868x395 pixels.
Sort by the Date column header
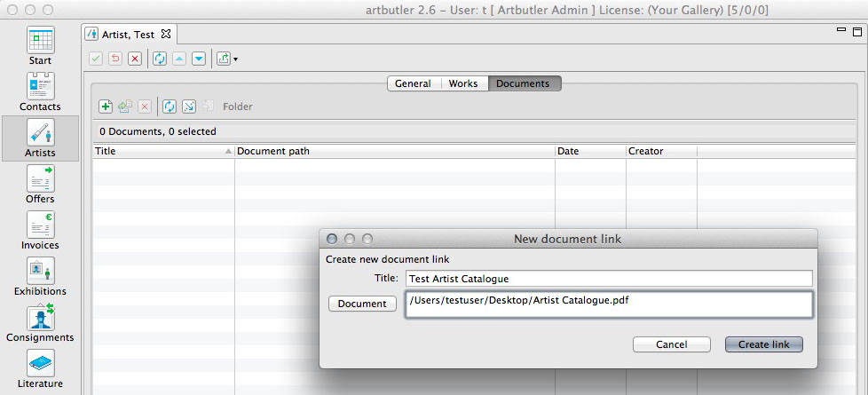590,151
